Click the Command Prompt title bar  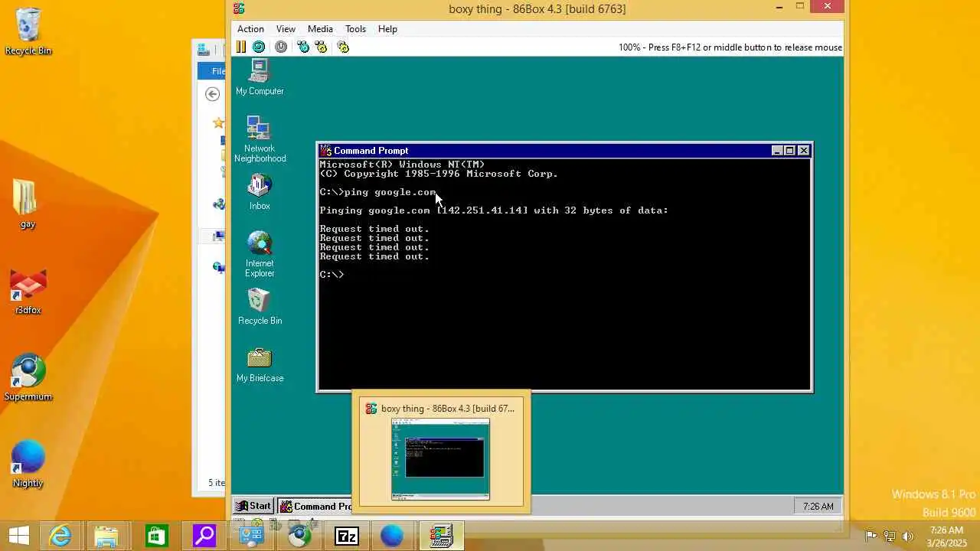pos(564,151)
